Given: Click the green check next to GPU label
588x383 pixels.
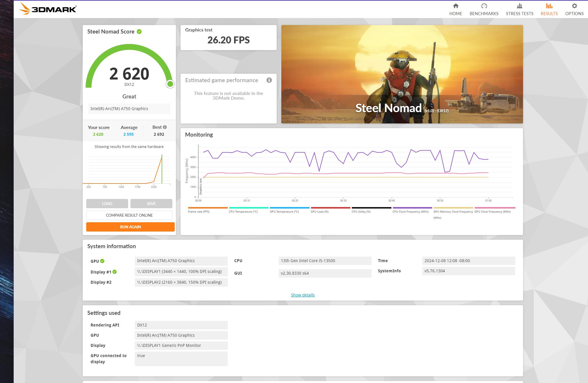Looking at the screenshot, I should pos(102,261).
